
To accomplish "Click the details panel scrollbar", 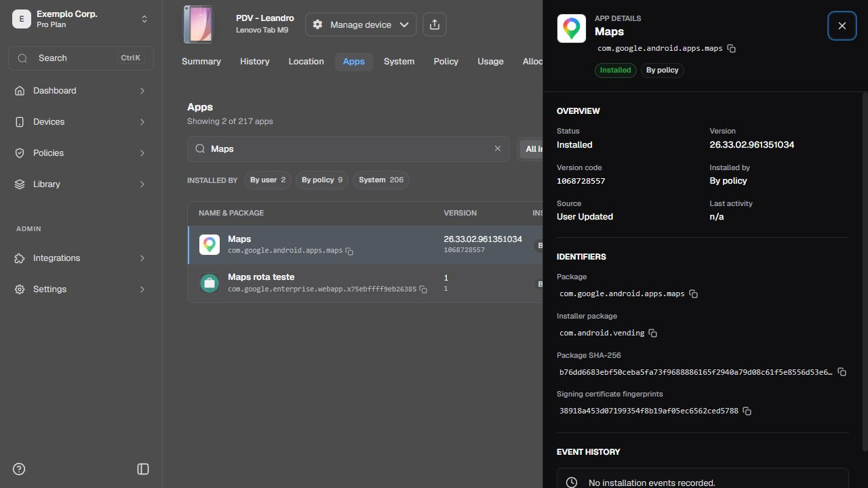I will pyautogui.click(x=865, y=271).
